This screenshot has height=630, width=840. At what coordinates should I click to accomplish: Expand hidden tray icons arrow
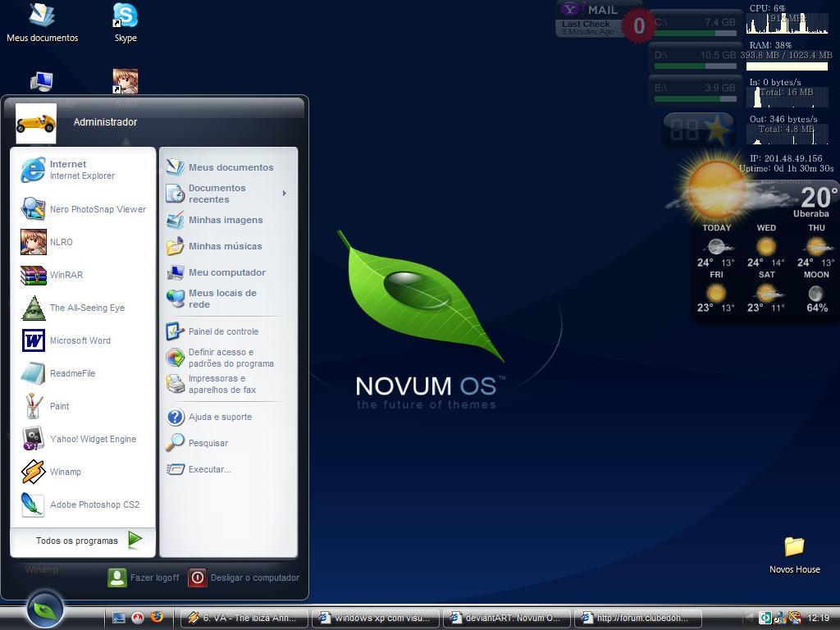[750, 619]
